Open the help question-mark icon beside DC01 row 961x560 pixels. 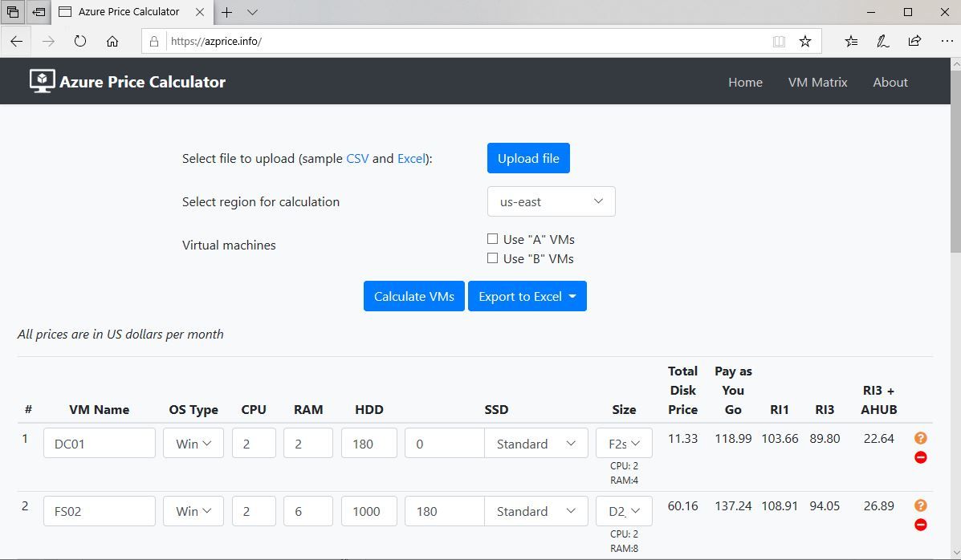tap(920, 438)
